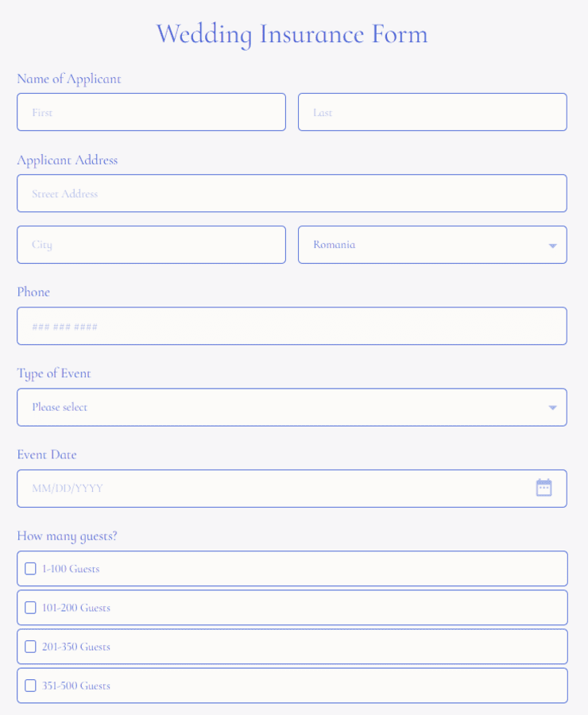Click the First name input field
This screenshot has height=715, width=588.
[x=151, y=112]
